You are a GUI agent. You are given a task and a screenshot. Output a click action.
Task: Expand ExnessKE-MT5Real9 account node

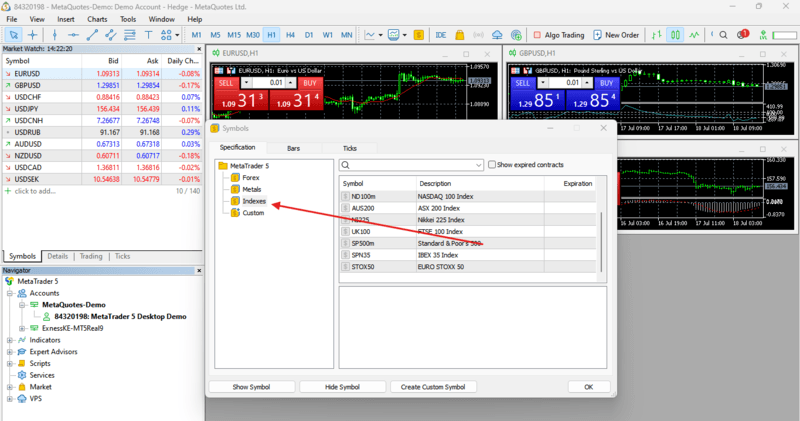pos(22,328)
